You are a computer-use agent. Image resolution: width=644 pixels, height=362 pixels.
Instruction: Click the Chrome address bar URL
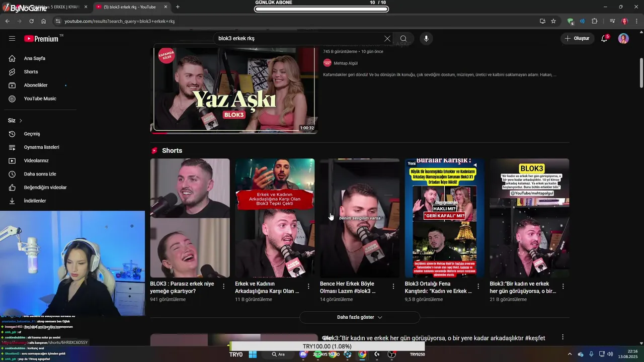[x=119, y=21]
